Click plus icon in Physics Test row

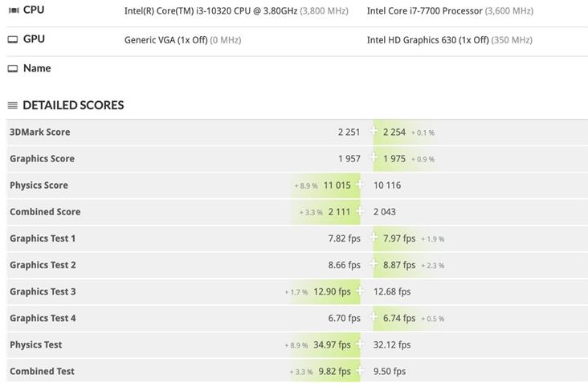[x=360, y=344]
